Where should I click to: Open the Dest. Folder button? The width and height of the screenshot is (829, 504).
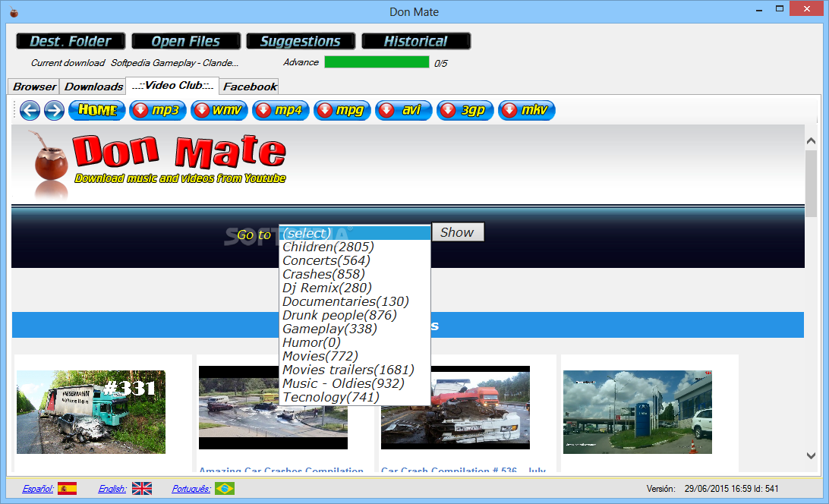pyautogui.click(x=71, y=41)
